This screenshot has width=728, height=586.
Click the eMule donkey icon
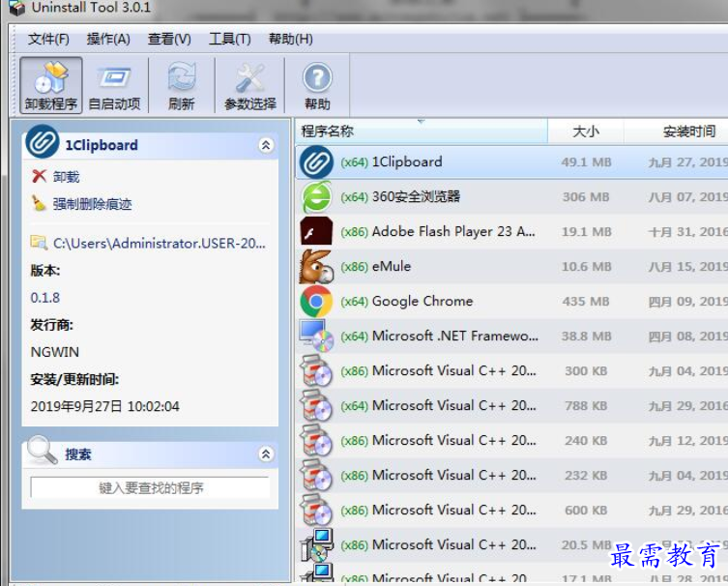(x=316, y=267)
